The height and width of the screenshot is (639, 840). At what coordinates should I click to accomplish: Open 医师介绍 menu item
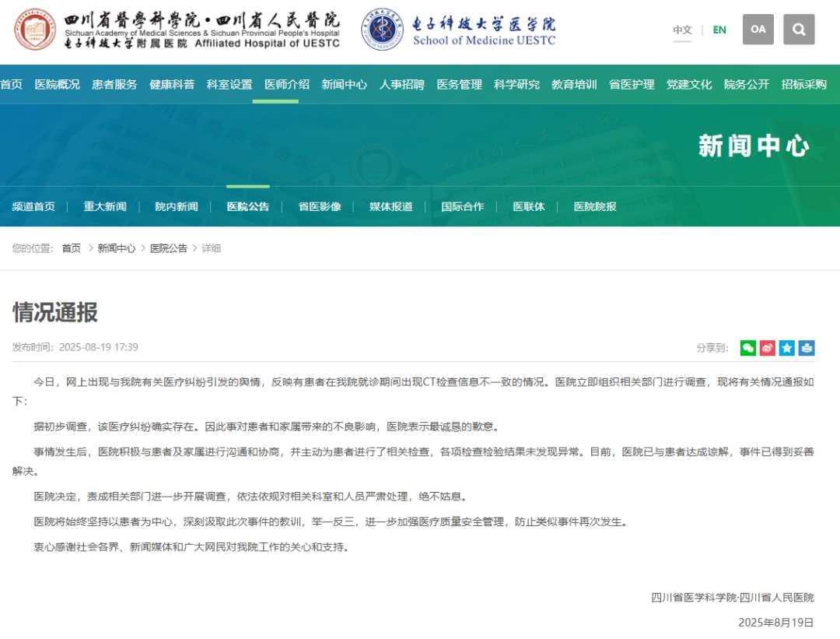click(x=287, y=85)
